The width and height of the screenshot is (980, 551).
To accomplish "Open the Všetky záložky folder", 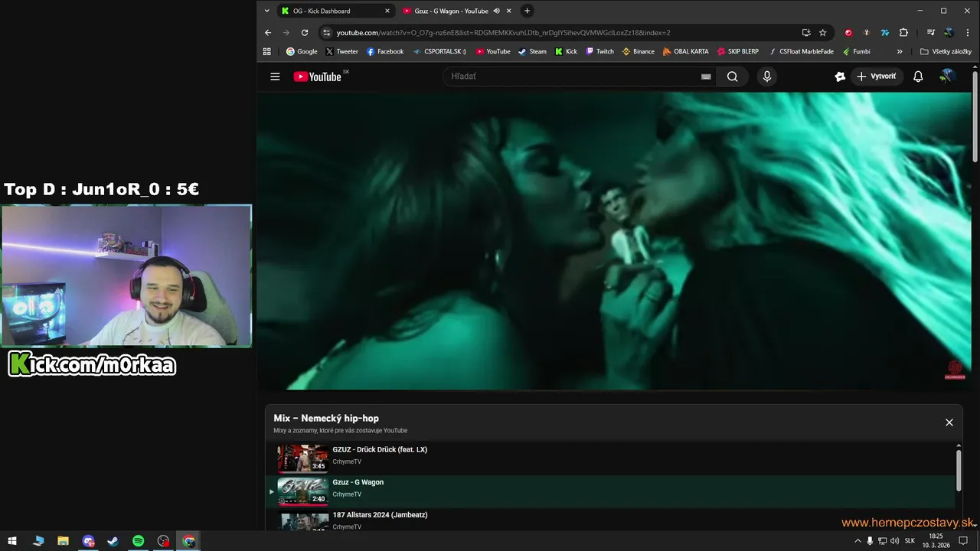I will click(946, 51).
